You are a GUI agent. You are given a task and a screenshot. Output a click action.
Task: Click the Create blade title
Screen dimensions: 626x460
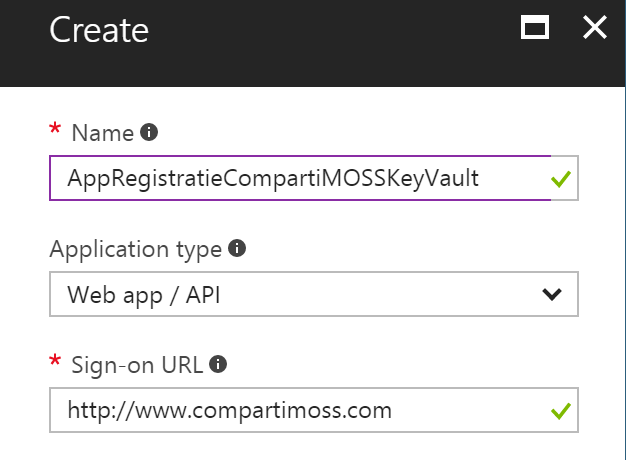coord(99,30)
